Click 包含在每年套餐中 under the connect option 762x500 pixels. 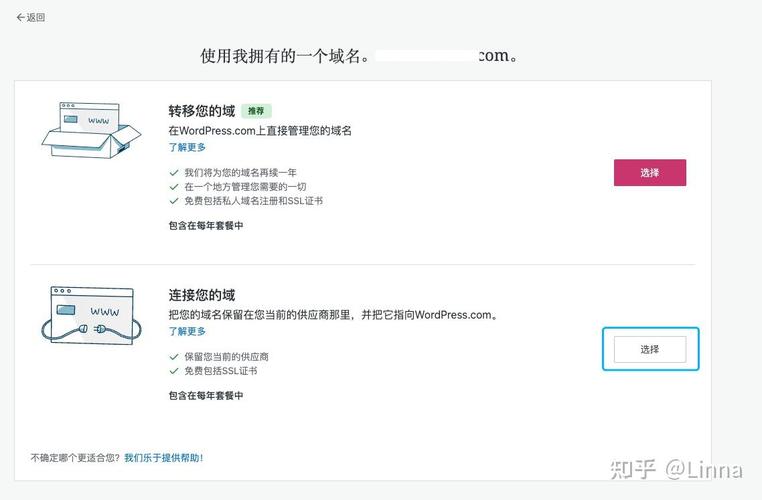point(206,396)
